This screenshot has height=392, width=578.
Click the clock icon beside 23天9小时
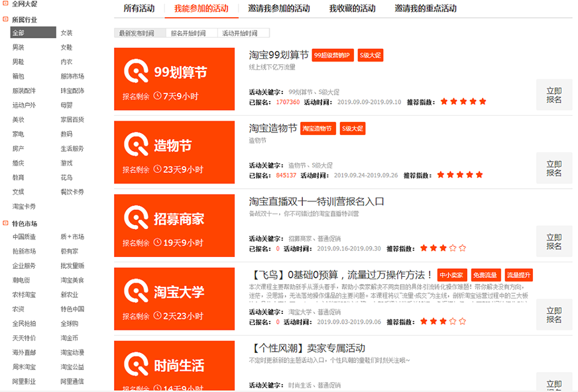pos(157,169)
